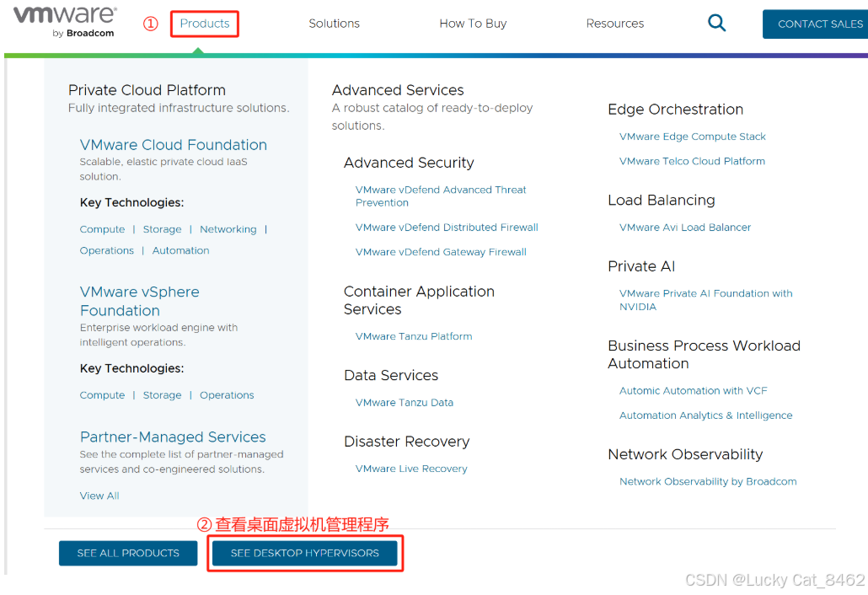Open the How To Buy menu

coord(473,24)
